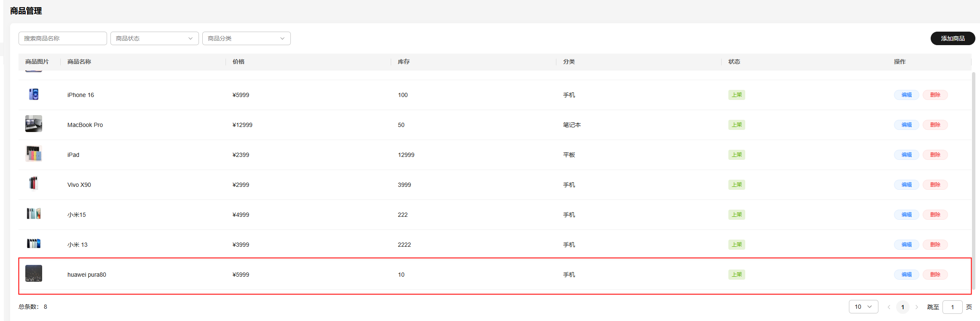Expand the 商品状态 dropdown filter
This screenshot has width=980, height=321.
[x=154, y=38]
